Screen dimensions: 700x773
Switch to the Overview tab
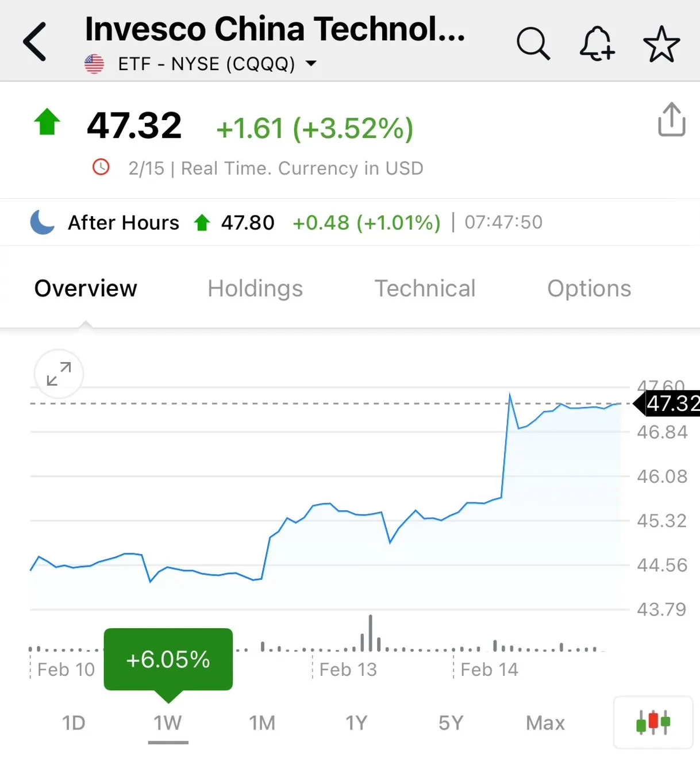[x=86, y=289]
